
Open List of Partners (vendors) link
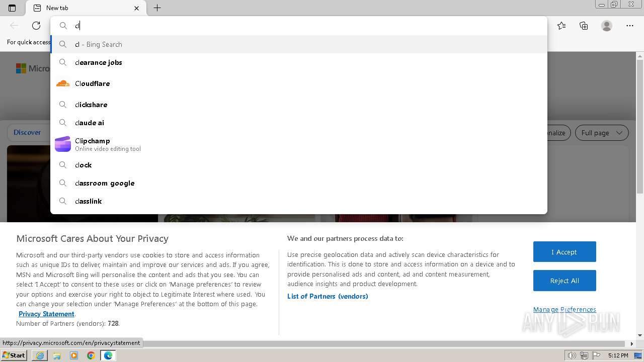click(x=328, y=296)
